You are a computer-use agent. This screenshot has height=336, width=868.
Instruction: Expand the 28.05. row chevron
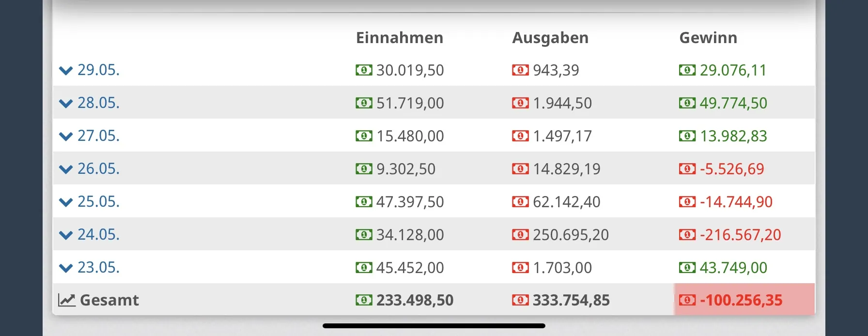(x=65, y=104)
